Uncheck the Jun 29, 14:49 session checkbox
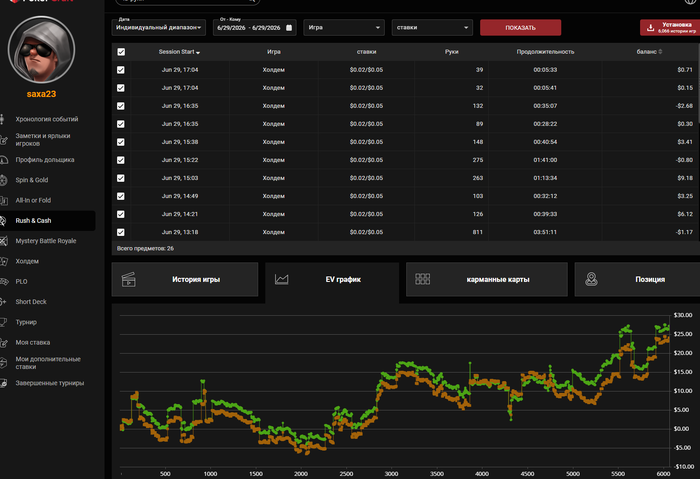This screenshot has width=700, height=479. tap(121, 196)
